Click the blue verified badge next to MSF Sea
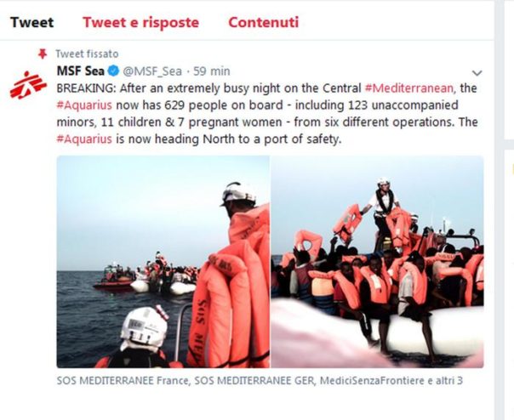514x420 pixels. pyautogui.click(x=114, y=71)
